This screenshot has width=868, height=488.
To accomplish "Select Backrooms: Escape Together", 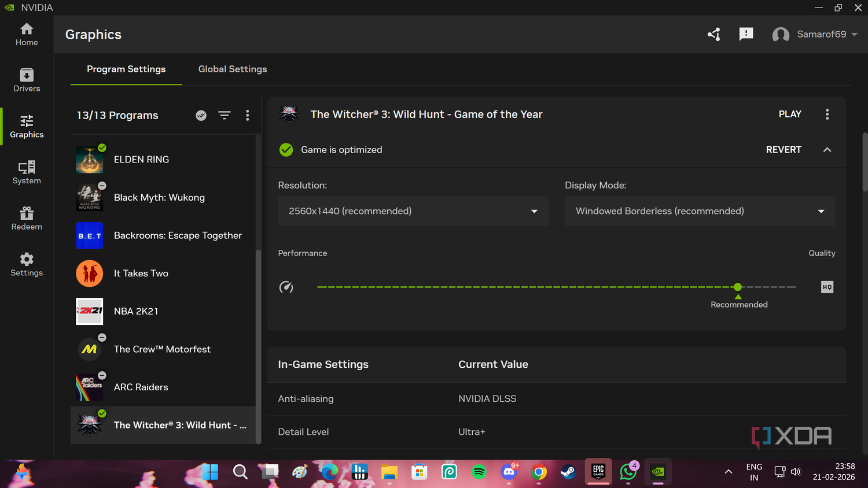I will pyautogui.click(x=163, y=235).
